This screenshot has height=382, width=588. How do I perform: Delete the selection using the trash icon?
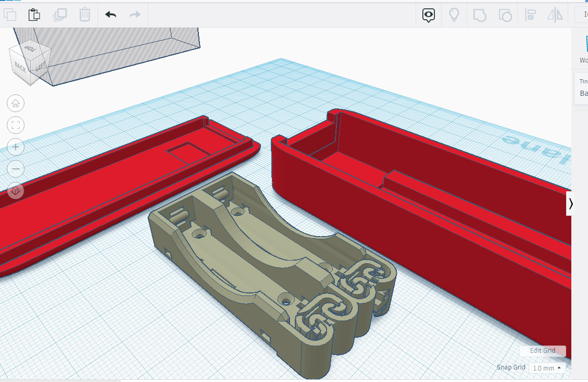[85, 14]
